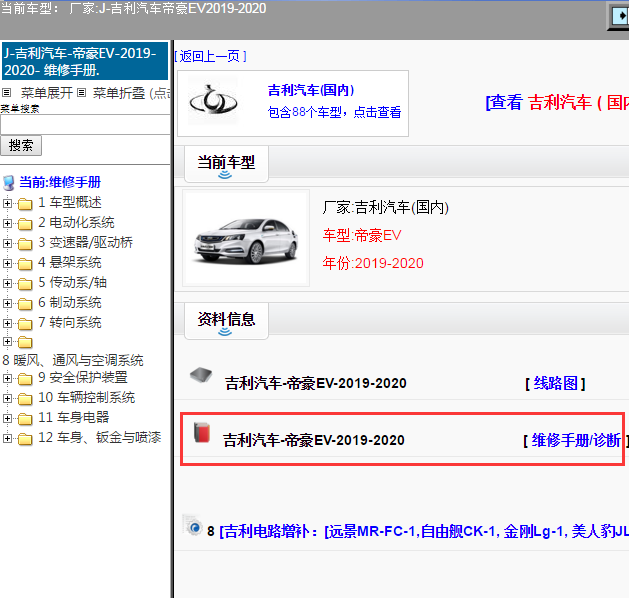Expand the 10 车辆控制系统 tree node
Viewport: 629px width, 598px height.
point(7,398)
